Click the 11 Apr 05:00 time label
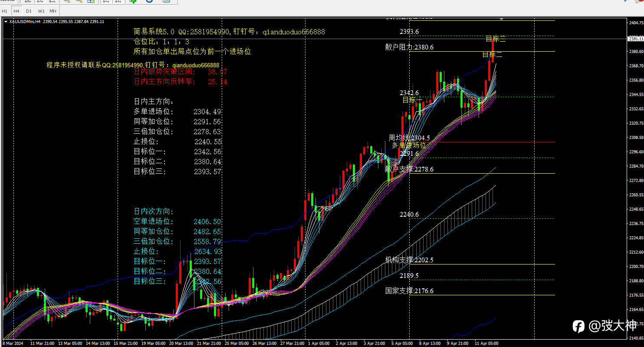This screenshot has width=644, height=347. [x=486, y=343]
